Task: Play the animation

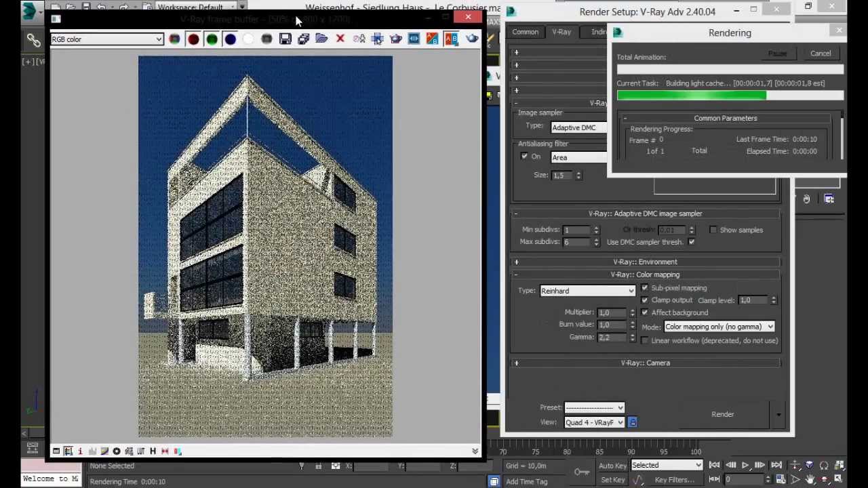Action: pyautogui.click(x=745, y=466)
